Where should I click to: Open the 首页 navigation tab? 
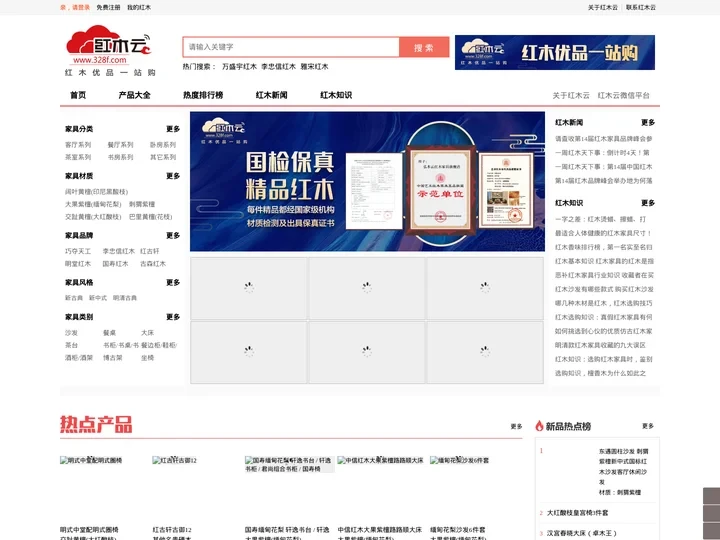click(x=78, y=95)
